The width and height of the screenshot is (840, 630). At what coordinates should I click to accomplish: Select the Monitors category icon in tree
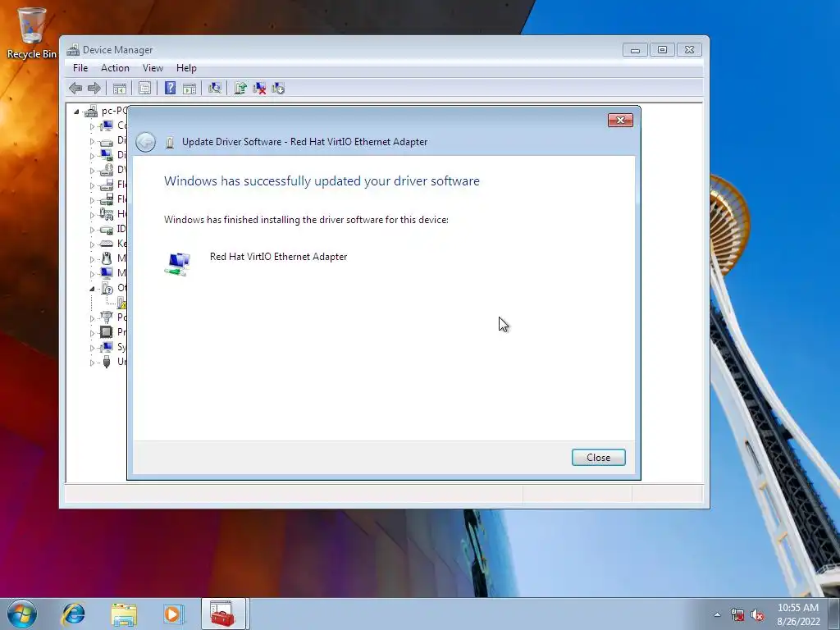point(107,273)
